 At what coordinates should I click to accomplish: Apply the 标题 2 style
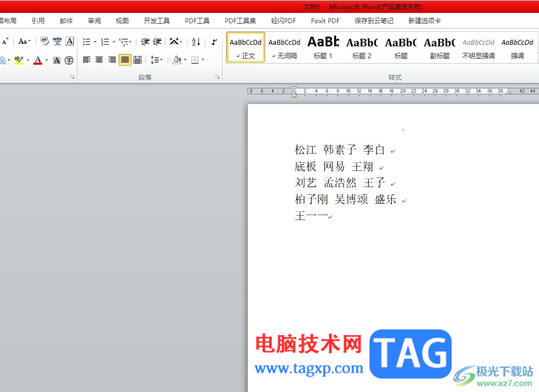tap(362, 47)
